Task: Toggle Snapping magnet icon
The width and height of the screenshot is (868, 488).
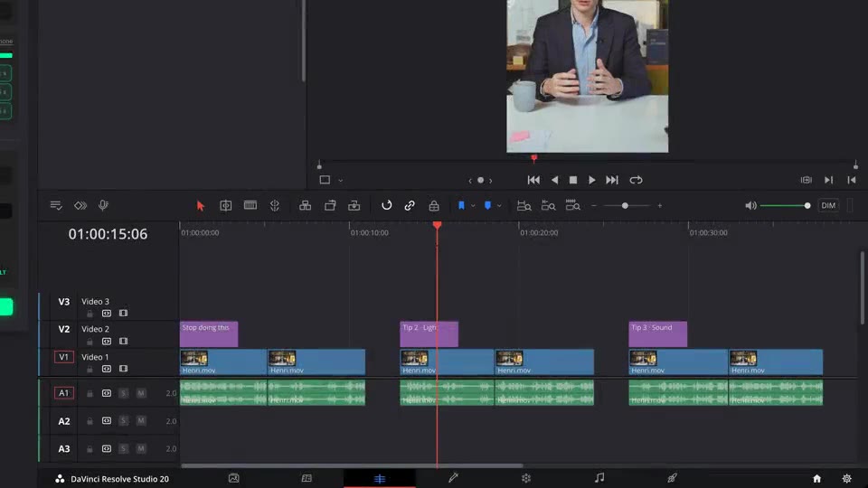Action: click(x=386, y=205)
